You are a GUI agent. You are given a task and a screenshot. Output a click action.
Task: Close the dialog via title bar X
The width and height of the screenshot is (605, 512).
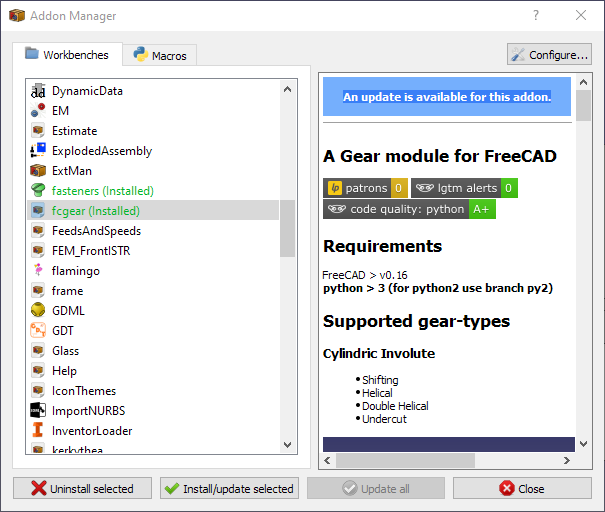click(x=581, y=15)
